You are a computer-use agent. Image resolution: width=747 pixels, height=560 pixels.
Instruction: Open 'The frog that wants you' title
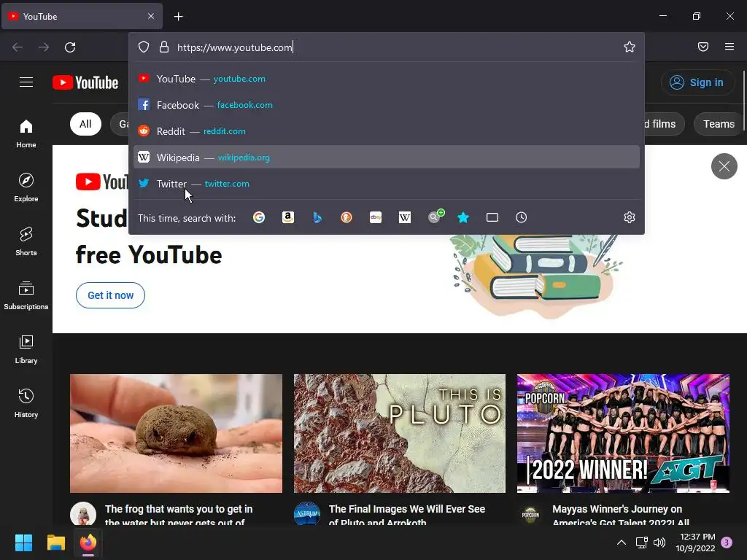[x=179, y=515]
